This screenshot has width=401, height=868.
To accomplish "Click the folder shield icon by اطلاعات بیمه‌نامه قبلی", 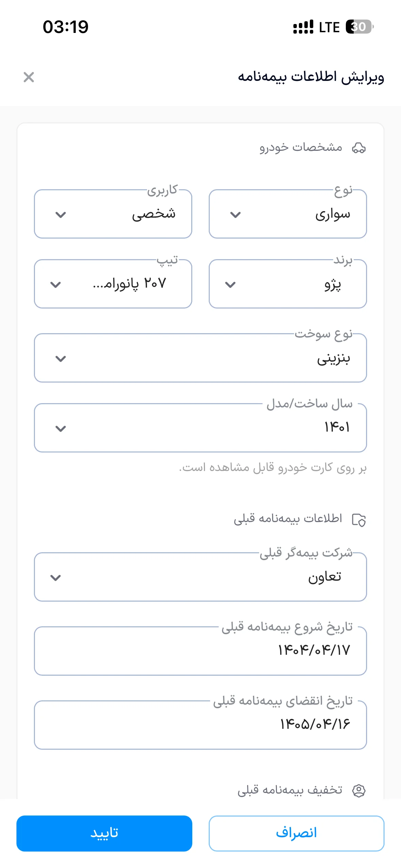I will pyautogui.click(x=359, y=520).
